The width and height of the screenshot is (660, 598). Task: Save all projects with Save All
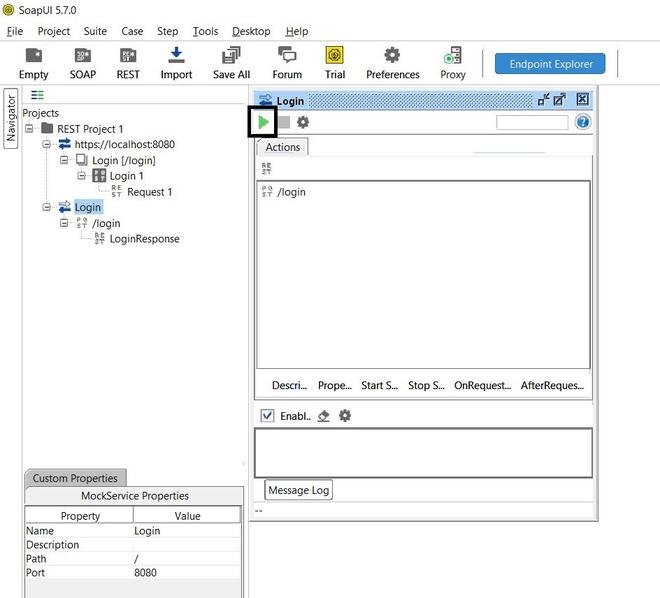(x=231, y=63)
